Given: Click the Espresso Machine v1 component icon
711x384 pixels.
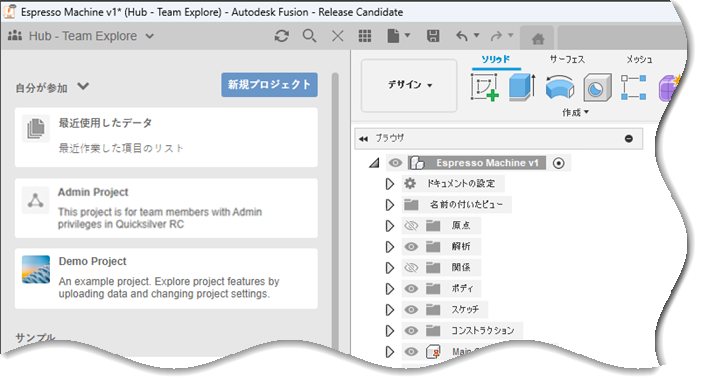Looking at the screenshot, I should coord(417,163).
